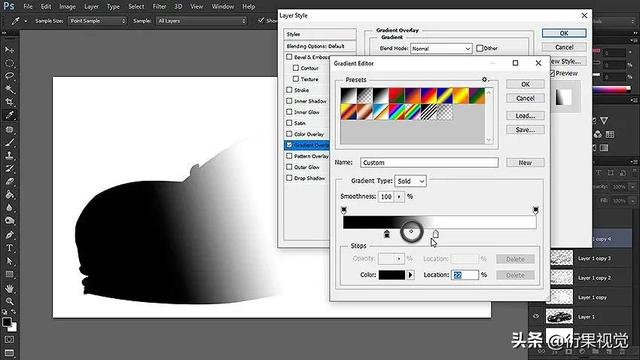Viewport: 640px width, 360px height.
Task: Toggle Quick Mask mode icon
Action: (9, 340)
